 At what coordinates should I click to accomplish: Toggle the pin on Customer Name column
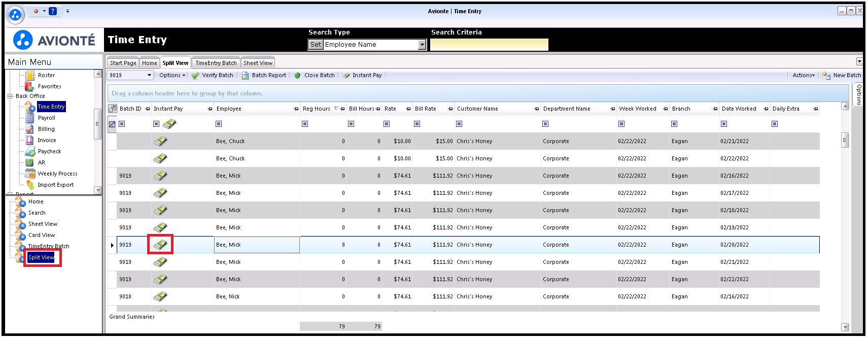(537, 109)
